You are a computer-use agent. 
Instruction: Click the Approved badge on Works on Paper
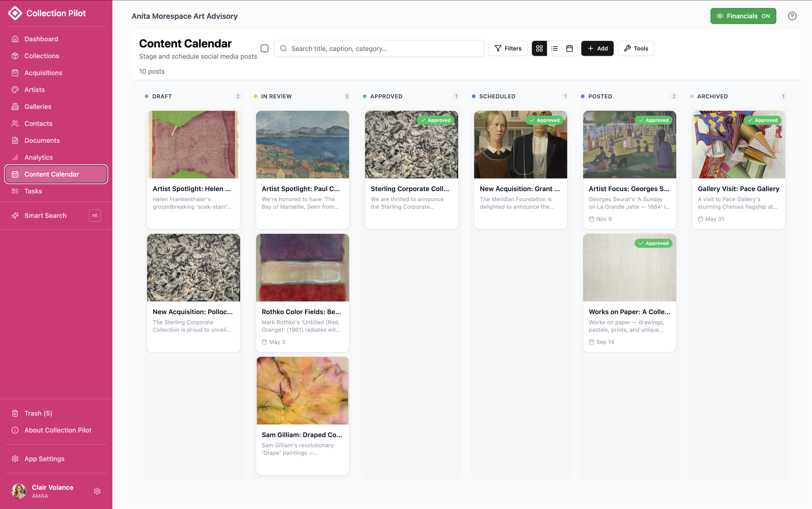point(653,243)
